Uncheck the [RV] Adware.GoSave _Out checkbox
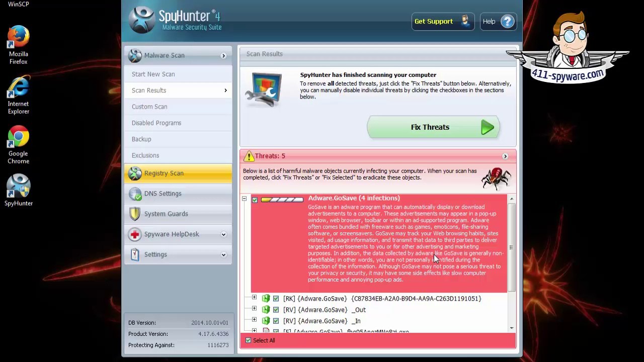The width and height of the screenshot is (644, 362). (276, 310)
